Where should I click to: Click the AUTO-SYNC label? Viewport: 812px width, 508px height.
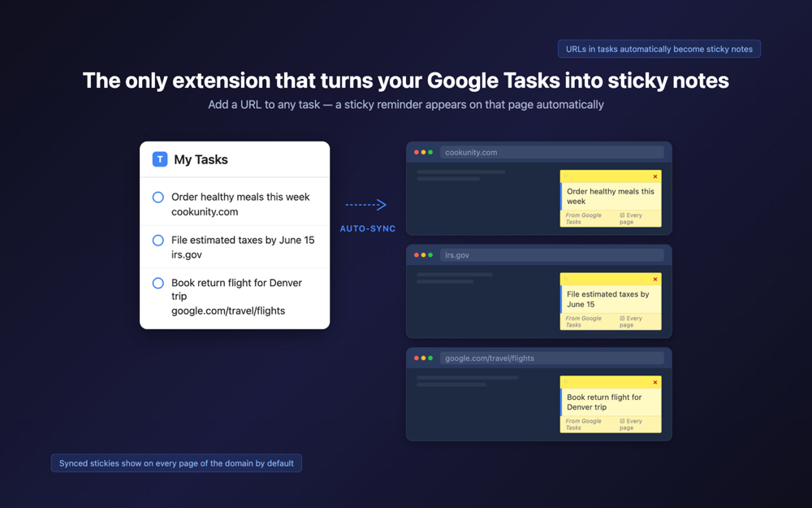click(368, 228)
